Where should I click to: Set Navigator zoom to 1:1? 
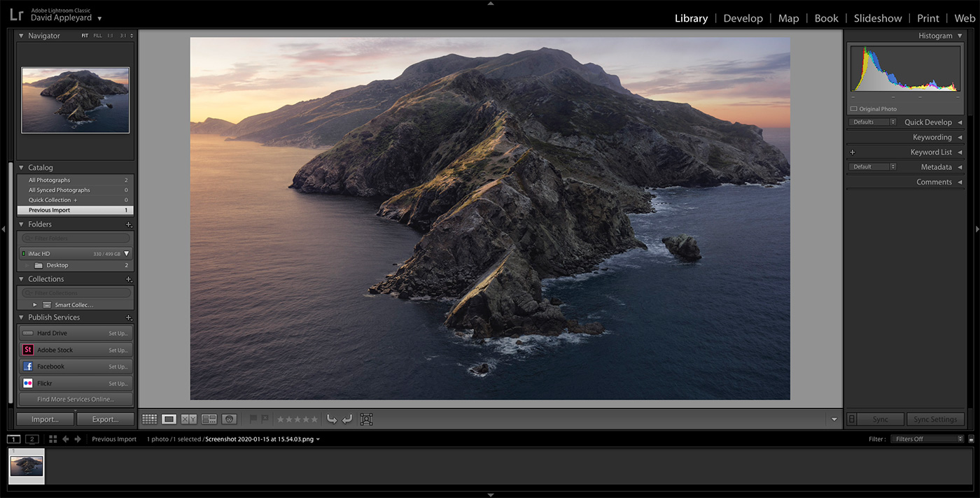pyautogui.click(x=110, y=36)
